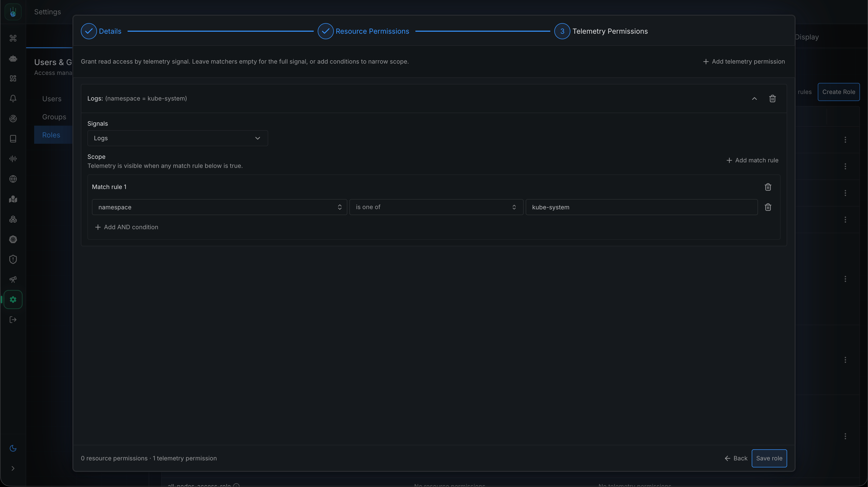Click Add telemetry permission
This screenshot has height=487, width=868.
(744, 62)
